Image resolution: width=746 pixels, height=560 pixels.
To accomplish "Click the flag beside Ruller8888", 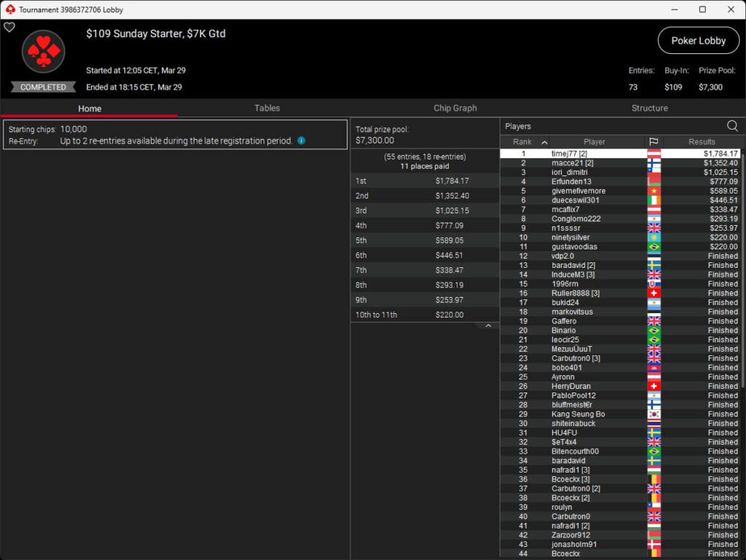I will tap(653, 293).
